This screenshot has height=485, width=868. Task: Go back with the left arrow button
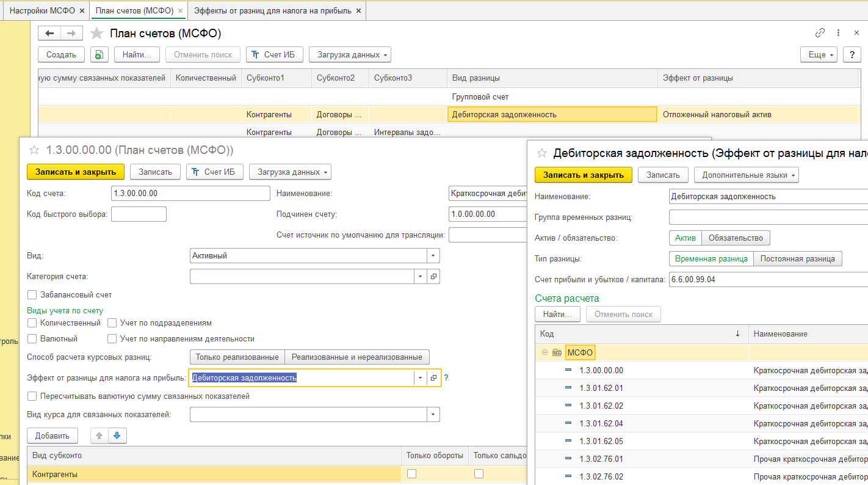49,34
